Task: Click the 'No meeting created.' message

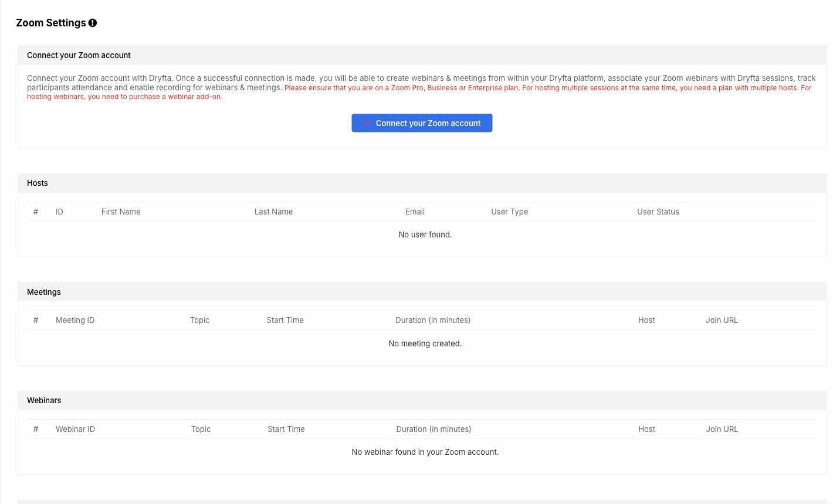Action: pos(425,343)
